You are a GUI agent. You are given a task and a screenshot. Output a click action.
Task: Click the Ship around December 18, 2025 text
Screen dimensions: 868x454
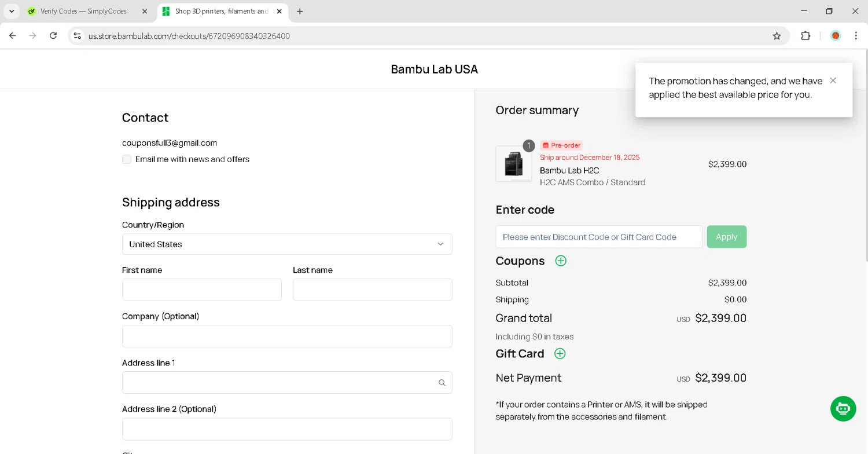click(590, 158)
